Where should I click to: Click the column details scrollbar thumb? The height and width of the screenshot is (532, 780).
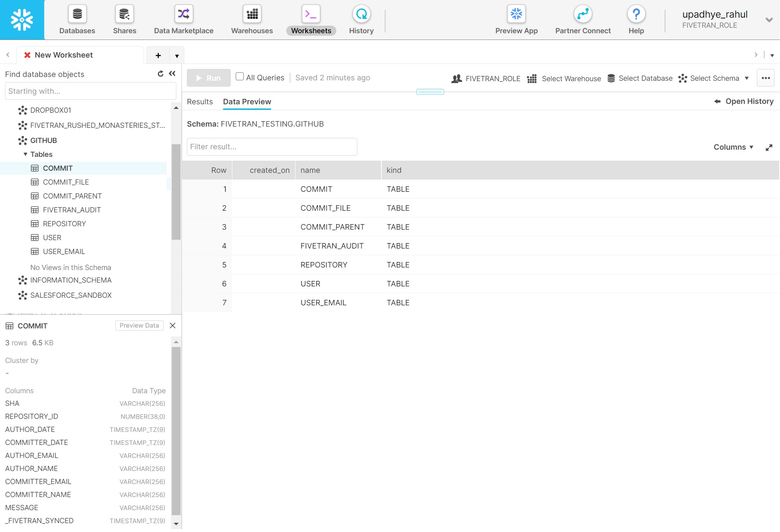[x=176, y=431]
